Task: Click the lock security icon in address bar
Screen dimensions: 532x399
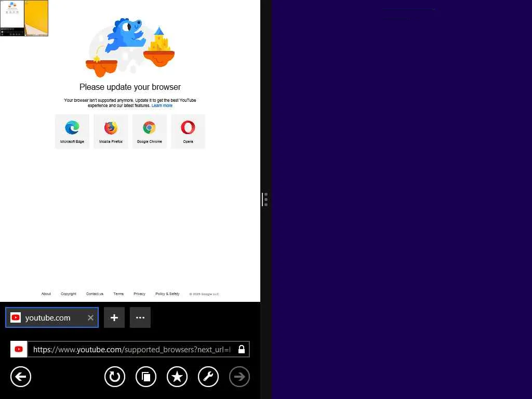Action: click(242, 350)
